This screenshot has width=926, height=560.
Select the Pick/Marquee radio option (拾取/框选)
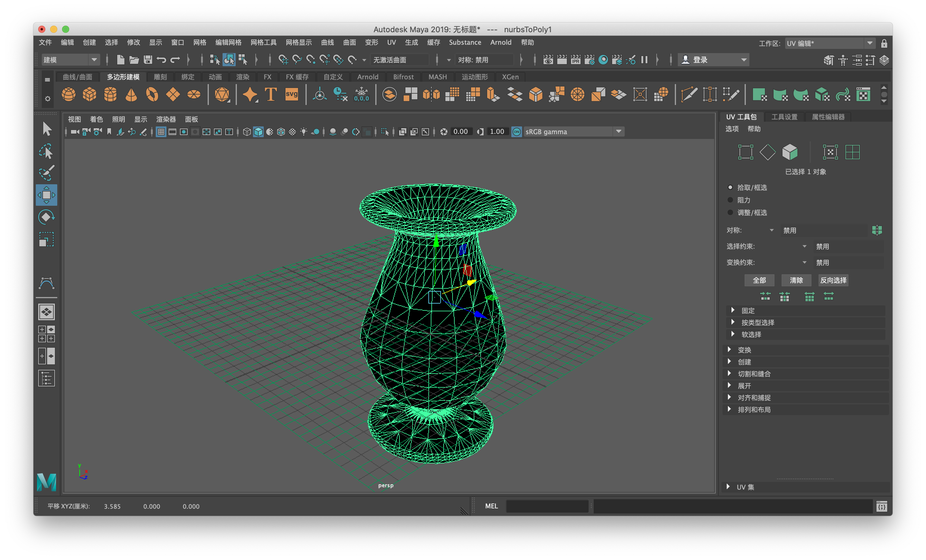(x=730, y=188)
